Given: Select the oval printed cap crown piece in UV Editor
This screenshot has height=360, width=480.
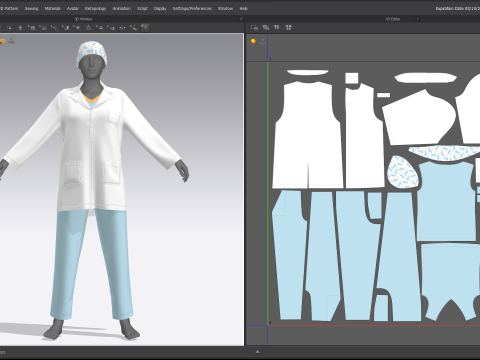Looking at the screenshot, I should click(x=402, y=172).
